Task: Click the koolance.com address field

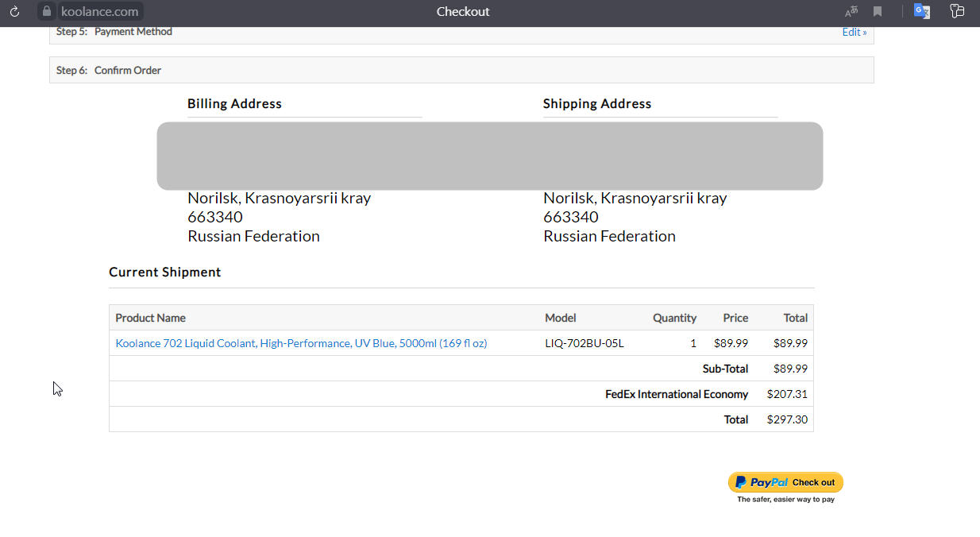Action: point(100,12)
